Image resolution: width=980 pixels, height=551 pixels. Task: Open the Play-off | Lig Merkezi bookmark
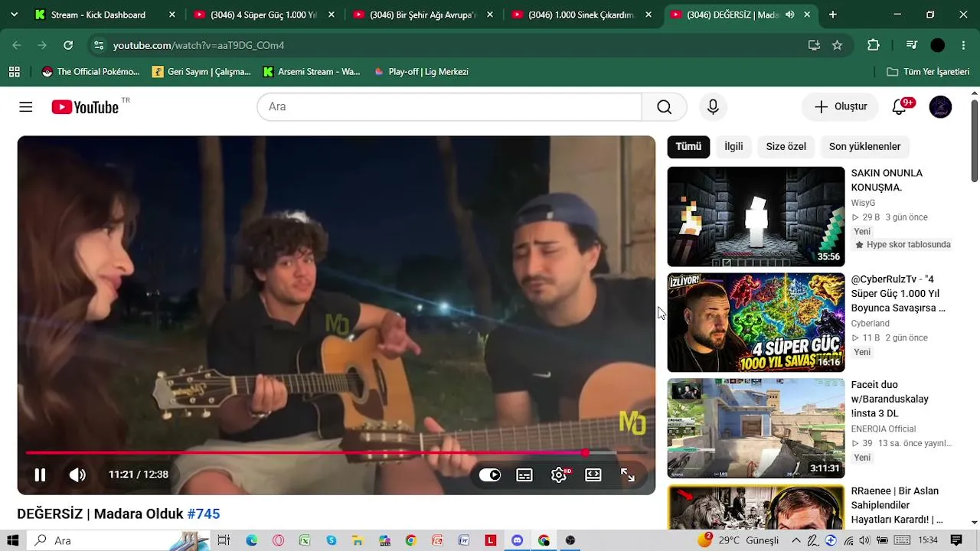(420, 72)
